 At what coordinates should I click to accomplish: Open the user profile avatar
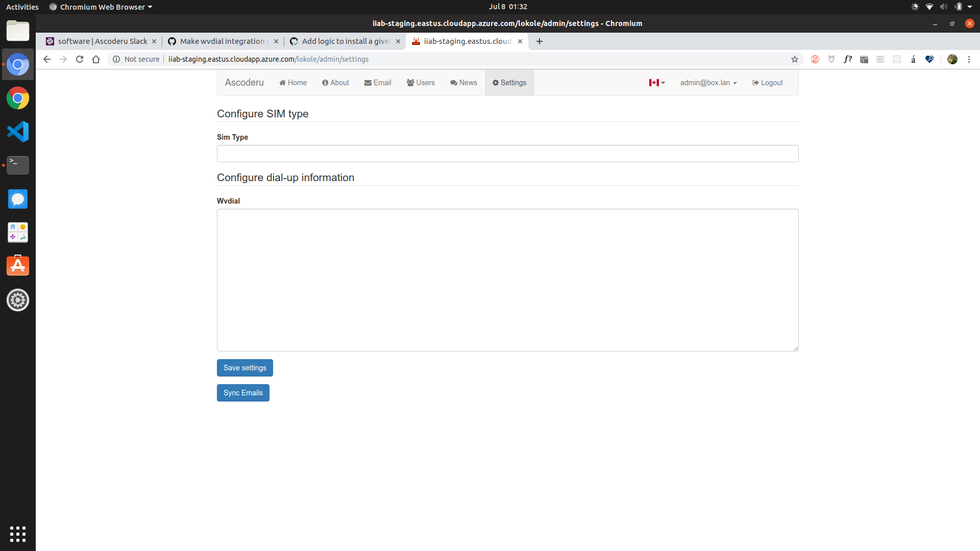click(952, 59)
